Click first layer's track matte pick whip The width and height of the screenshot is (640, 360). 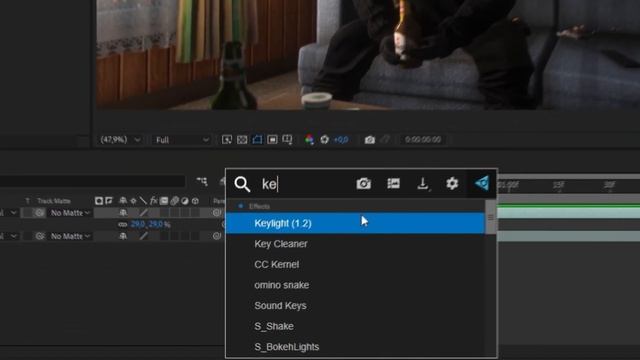point(39,213)
